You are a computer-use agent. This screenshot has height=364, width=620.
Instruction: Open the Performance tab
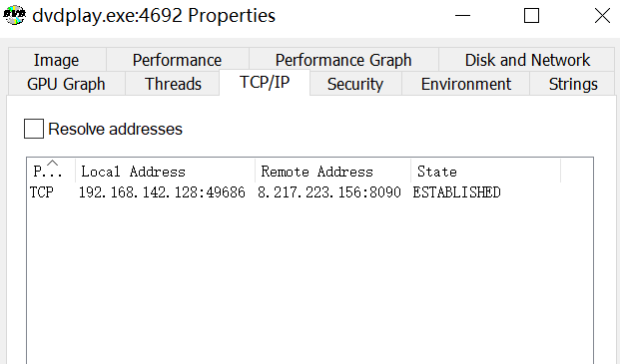pos(177,60)
